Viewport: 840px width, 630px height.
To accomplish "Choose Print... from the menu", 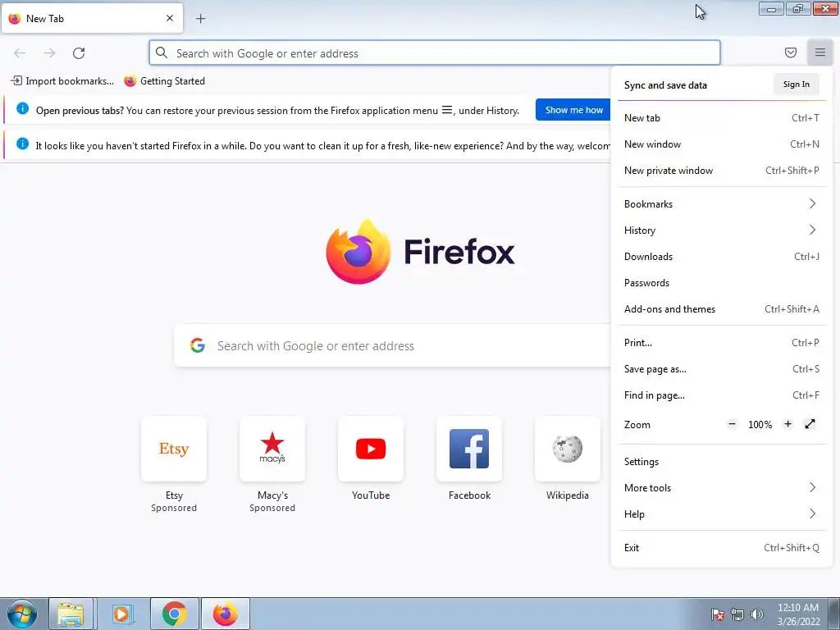I will (722, 342).
